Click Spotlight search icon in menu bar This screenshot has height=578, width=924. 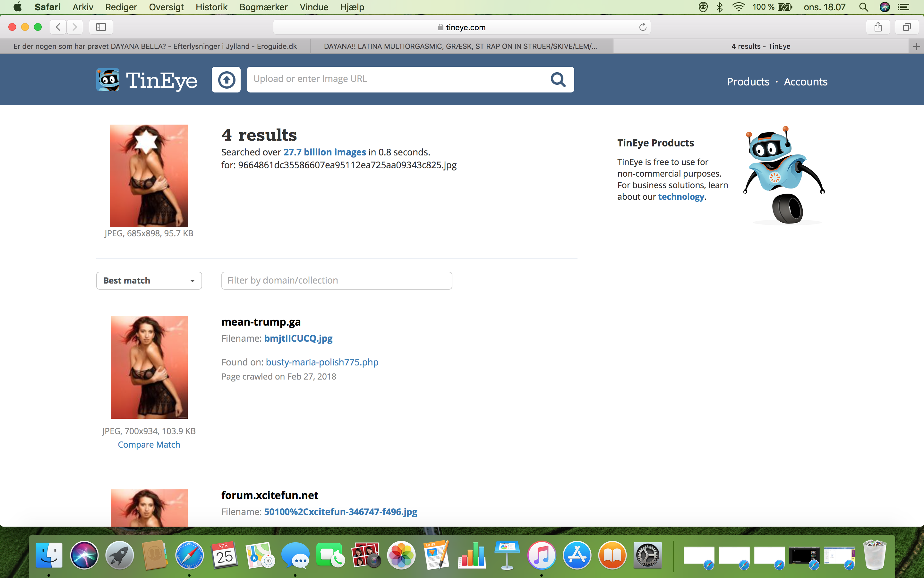(x=864, y=7)
